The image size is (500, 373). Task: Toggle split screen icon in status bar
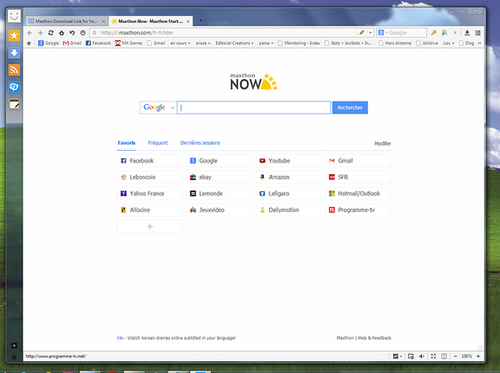[x=444, y=356]
